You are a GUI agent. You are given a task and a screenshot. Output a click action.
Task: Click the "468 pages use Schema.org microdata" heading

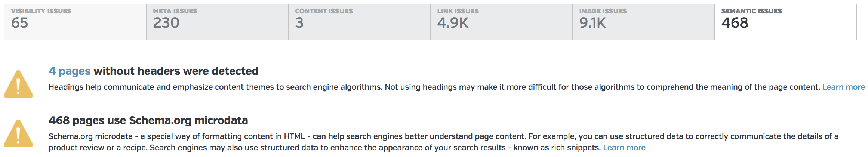pyautogui.click(x=148, y=120)
